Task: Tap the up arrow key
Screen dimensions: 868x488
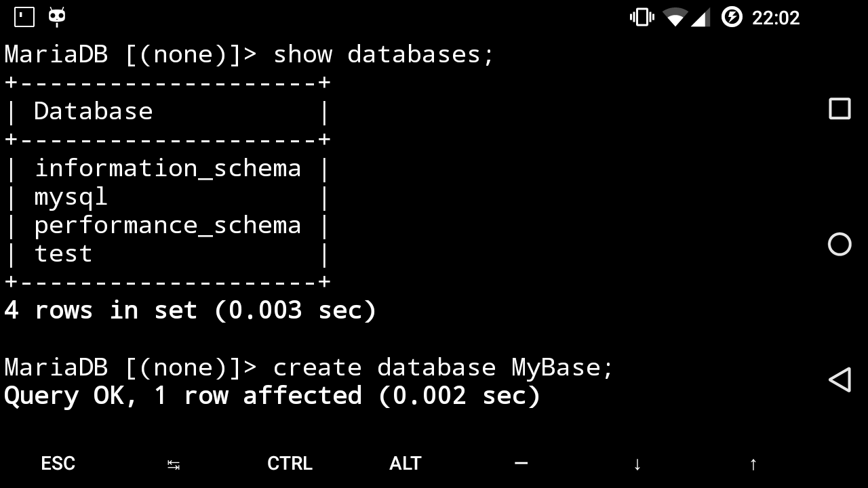Action: coord(753,464)
